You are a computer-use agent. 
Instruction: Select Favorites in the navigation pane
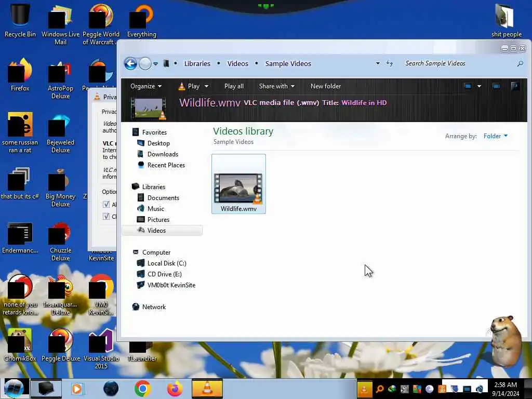pyautogui.click(x=149, y=132)
